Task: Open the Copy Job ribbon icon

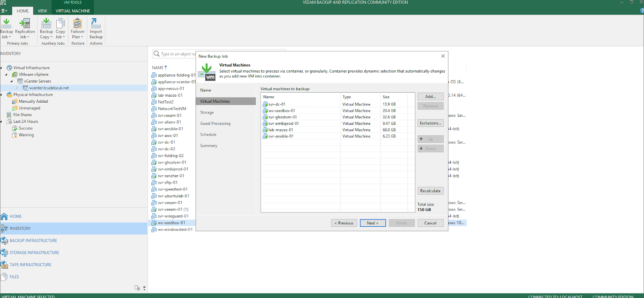Action: click(60, 29)
